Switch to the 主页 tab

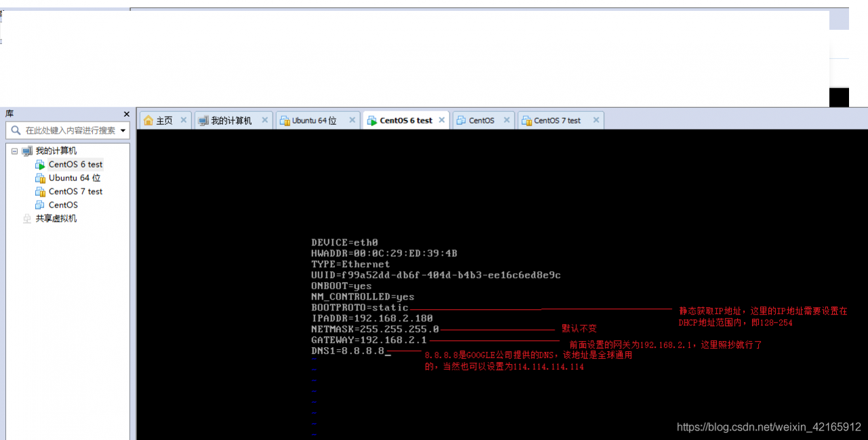165,121
